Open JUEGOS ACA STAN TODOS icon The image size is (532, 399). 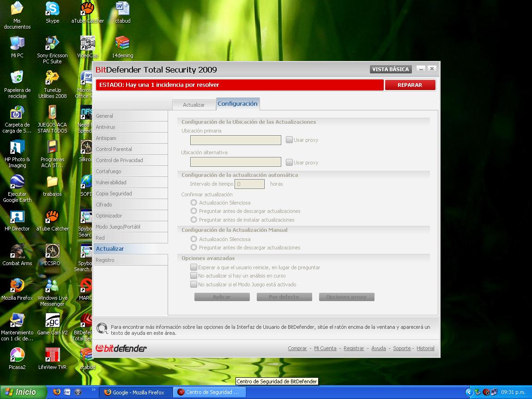click(x=52, y=119)
